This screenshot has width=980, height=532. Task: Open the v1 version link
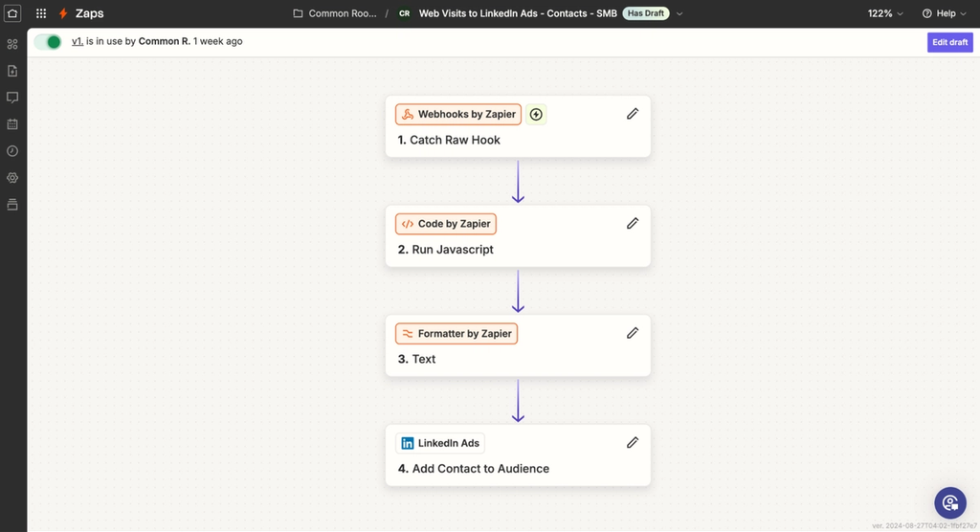coord(78,41)
